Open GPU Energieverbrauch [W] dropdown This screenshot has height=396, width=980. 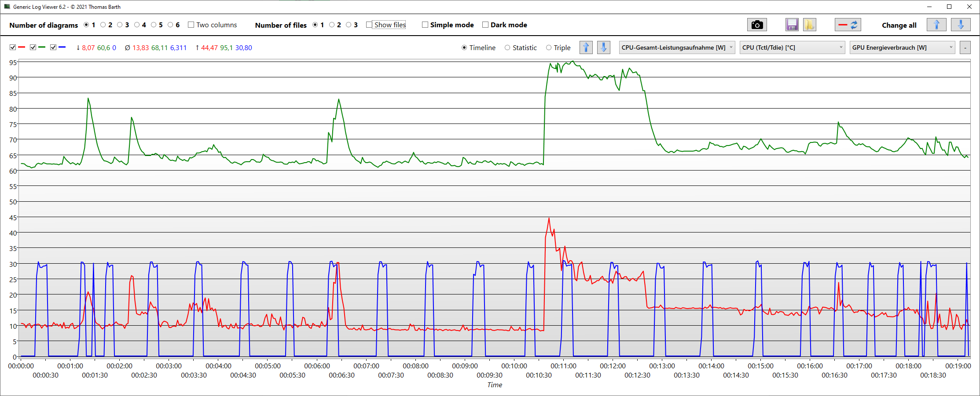(902, 47)
